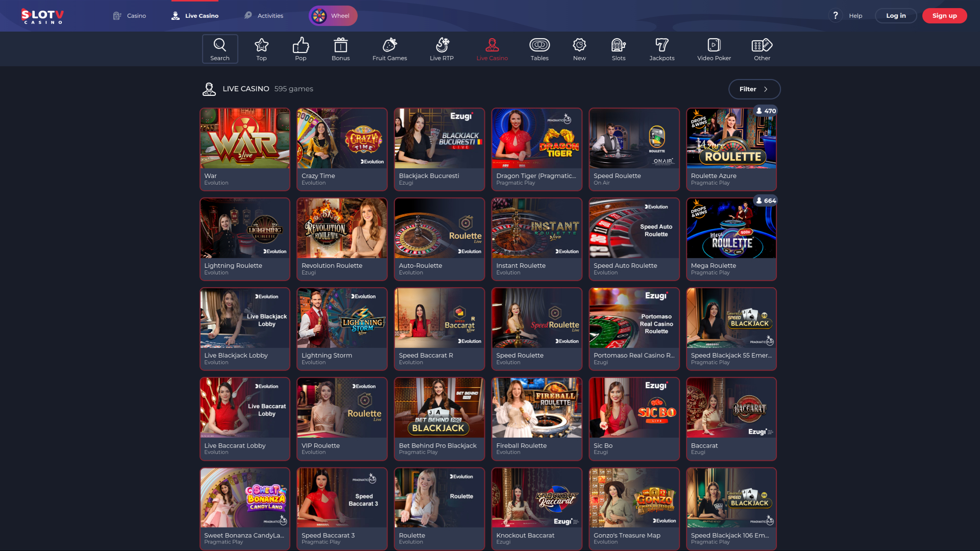Switch to the Casino tab
980x551 pixels.
click(130, 16)
